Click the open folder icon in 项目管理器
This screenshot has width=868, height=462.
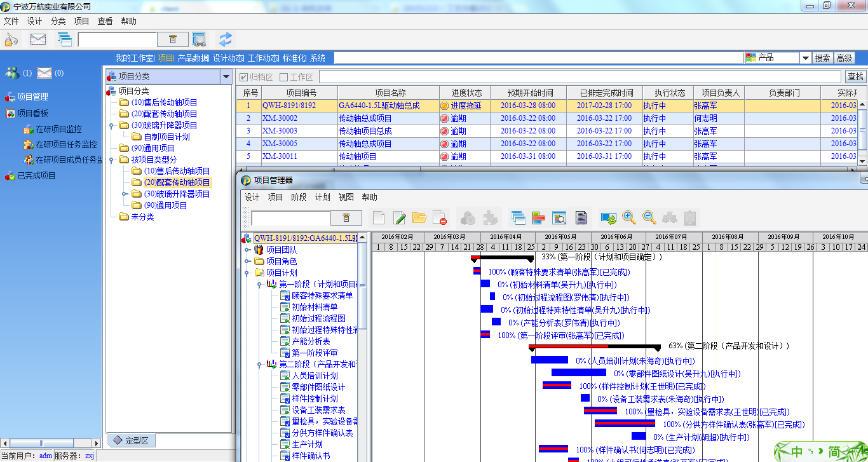419,218
